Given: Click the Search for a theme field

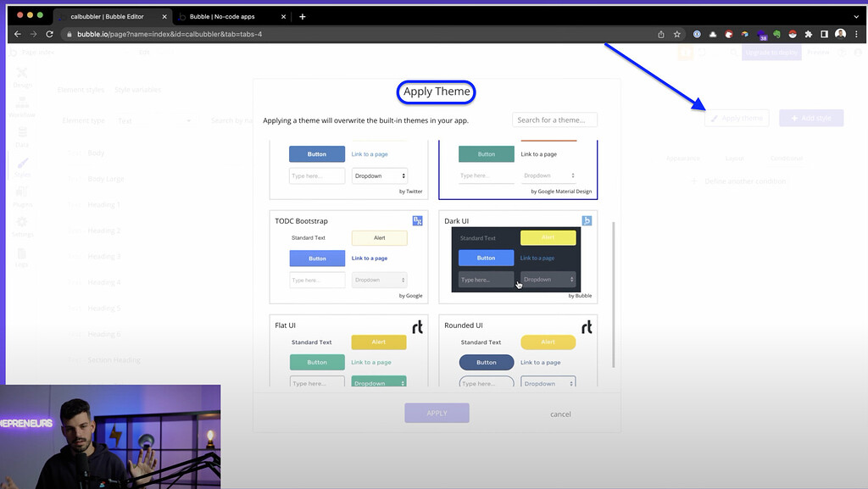Looking at the screenshot, I should point(554,119).
